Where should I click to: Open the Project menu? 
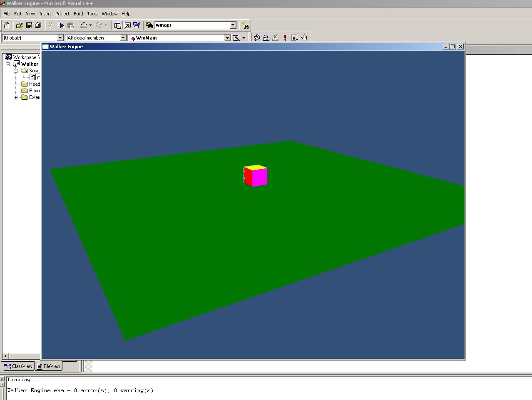(x=62, y=14)
